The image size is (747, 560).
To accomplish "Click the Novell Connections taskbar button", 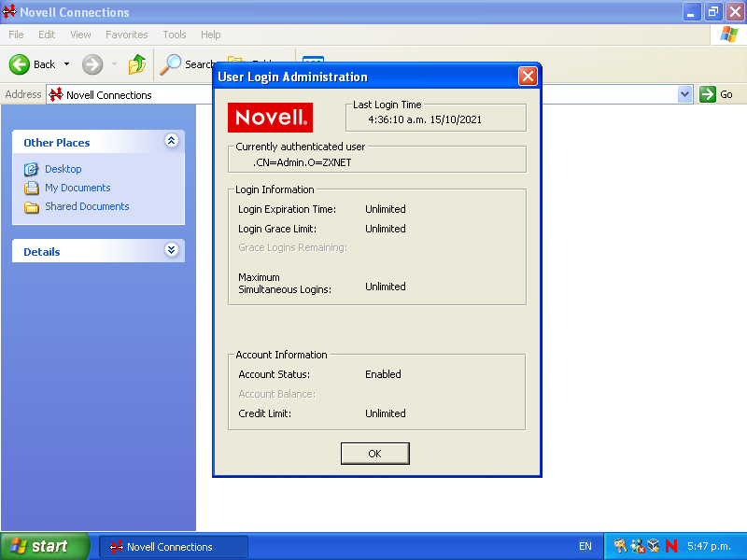I will pyautogui.click(x=174, y=547).
